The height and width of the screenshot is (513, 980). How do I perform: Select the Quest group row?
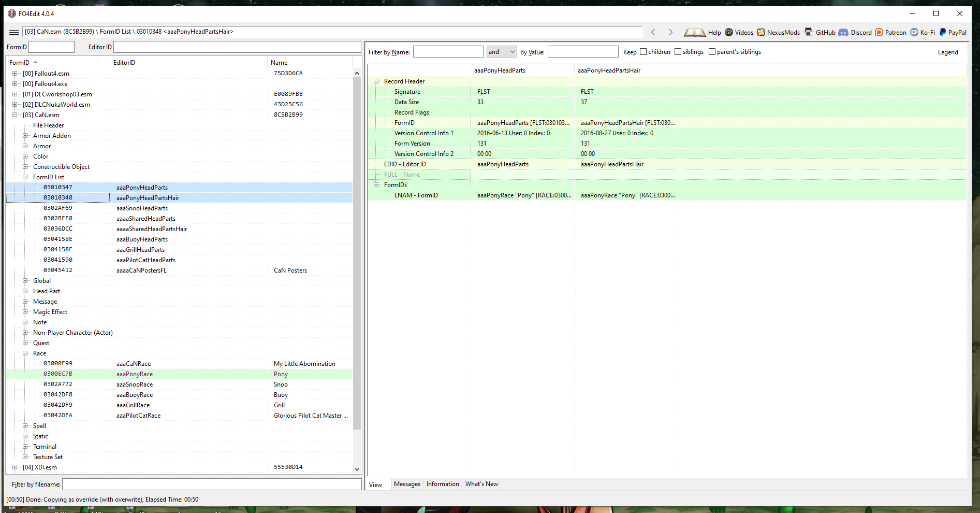179,343
